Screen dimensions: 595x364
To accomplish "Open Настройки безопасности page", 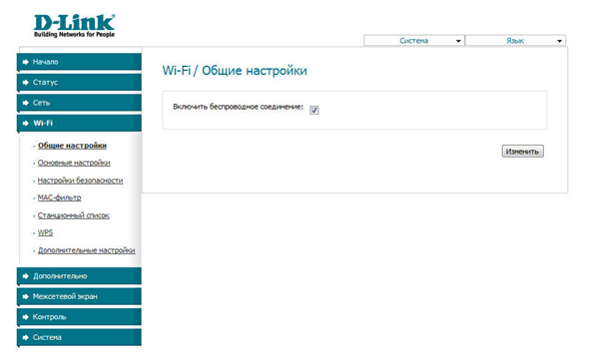I will tap(81, 181).
